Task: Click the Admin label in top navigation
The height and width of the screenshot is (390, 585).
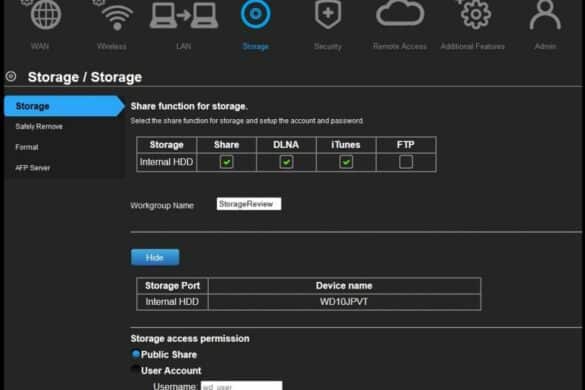Action: tap(545, 46)
